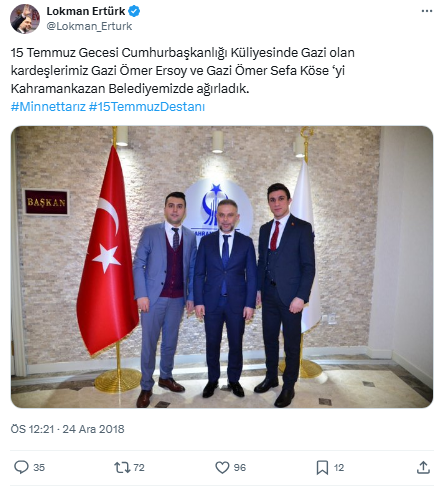
Task: Click the bookmark count 12
Action: click(339, 467)
